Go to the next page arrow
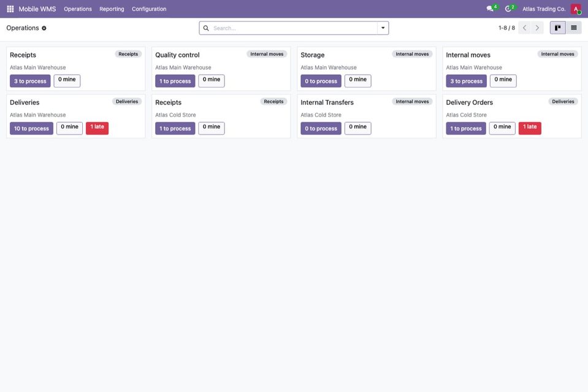The height and width of the screenshot is (392, 588). (537, 28)
